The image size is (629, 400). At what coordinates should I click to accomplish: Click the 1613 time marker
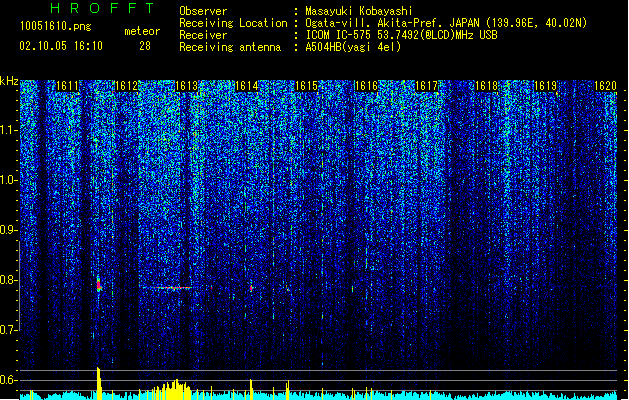pyautogui.click(x=187, y=86)
